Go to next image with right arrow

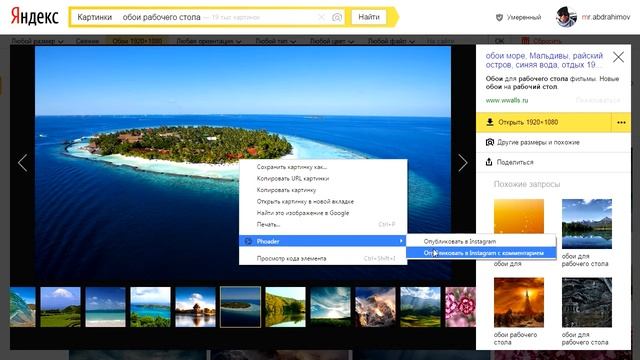(462, 163)
